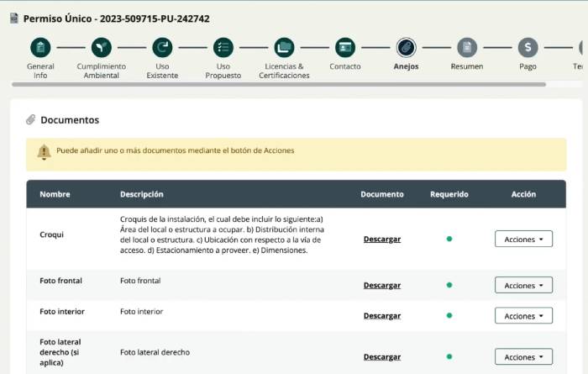Image resolution: width=588 pixels, height=374 pixels.
Task: Click green required dot for Foto lateral derecho
Action: click(449, 356)
